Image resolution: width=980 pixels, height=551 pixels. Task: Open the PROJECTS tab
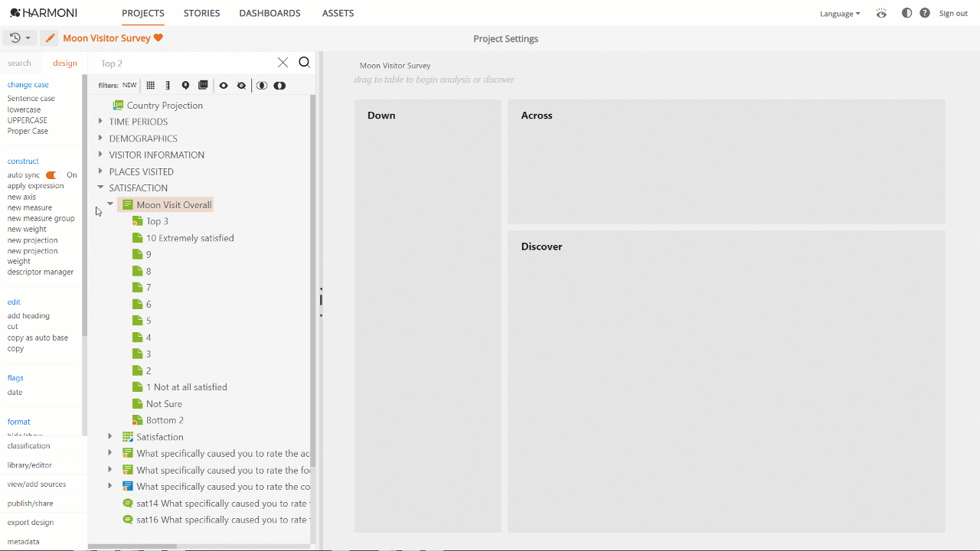(143, 13)
